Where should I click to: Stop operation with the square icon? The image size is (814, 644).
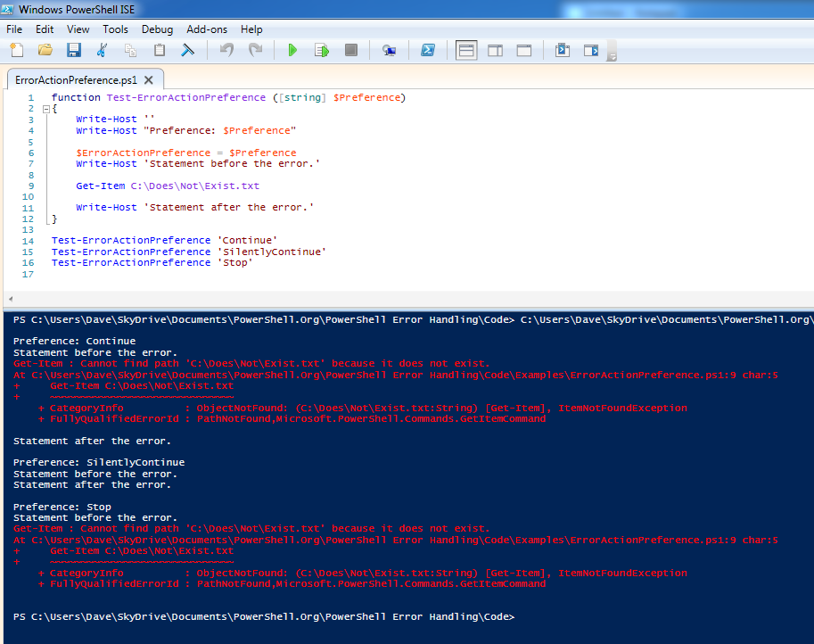tap(351, 50)
